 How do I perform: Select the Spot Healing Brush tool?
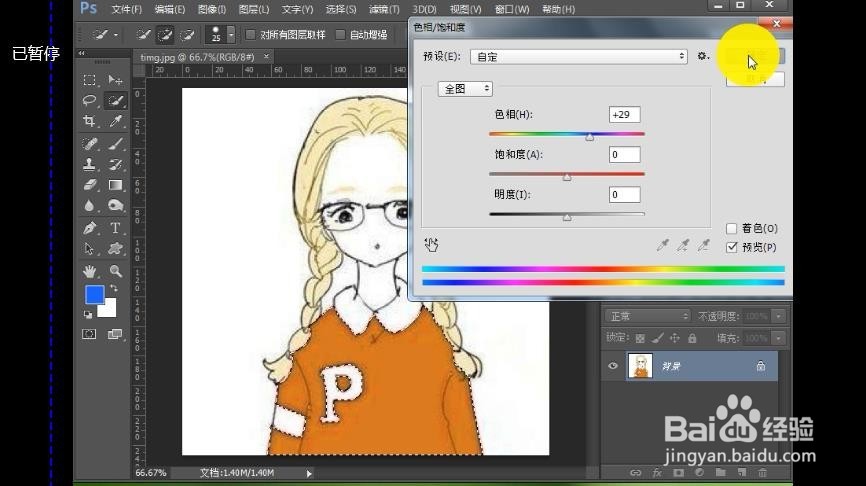point(89,144)
